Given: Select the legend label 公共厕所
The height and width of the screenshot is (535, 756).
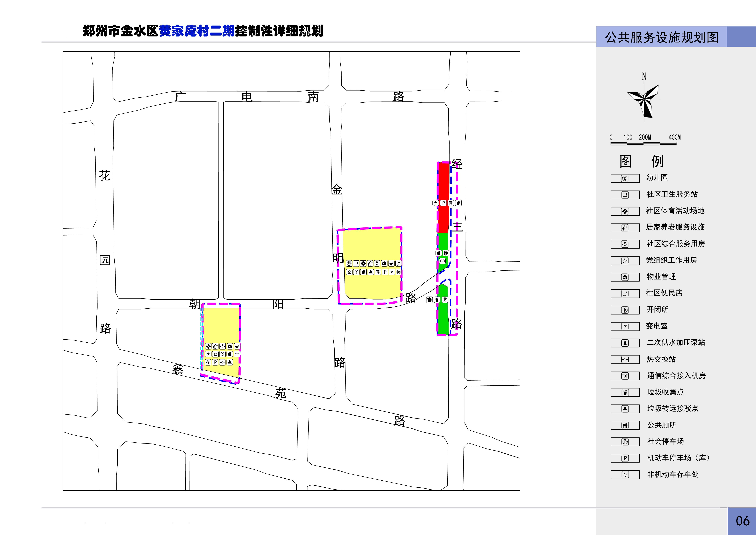Looking at the screenshot, I should tap(662, 425).
